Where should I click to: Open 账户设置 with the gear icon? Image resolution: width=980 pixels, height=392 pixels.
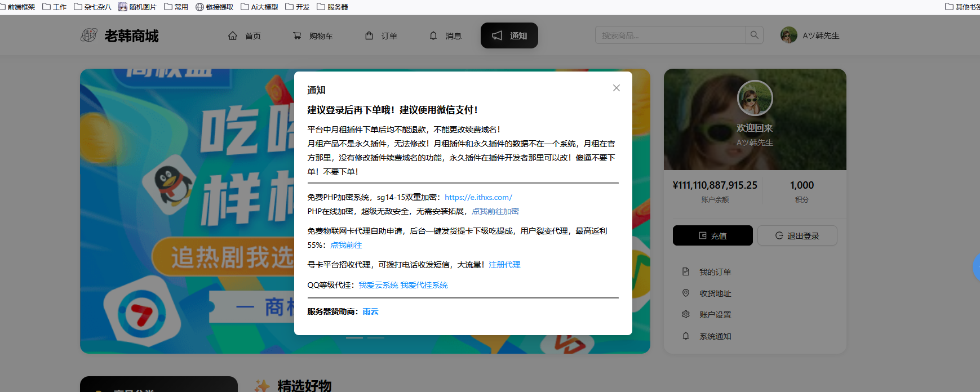(715, 315)
